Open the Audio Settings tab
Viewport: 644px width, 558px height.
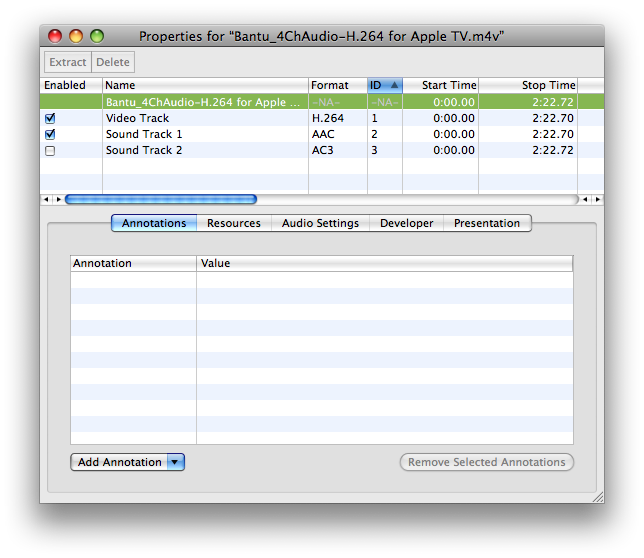[x=320, y=223]
